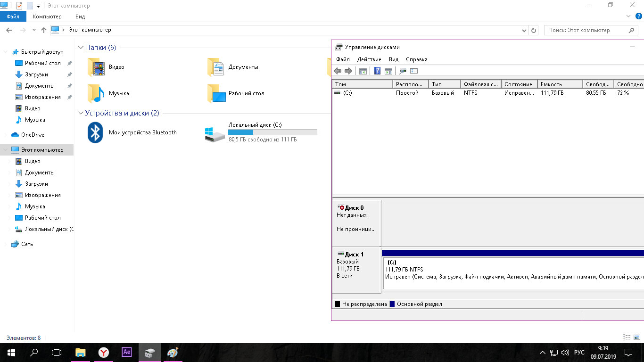The image size is (644, 362).
Task: Collapse Папки (6) group
Action: (x=81, y=48)
